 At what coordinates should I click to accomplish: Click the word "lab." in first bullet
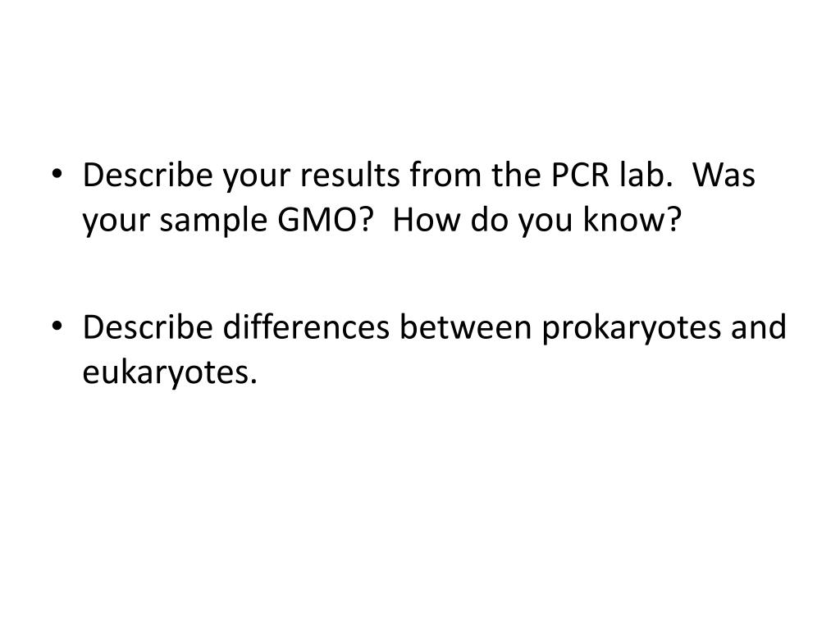pos(646,174)
